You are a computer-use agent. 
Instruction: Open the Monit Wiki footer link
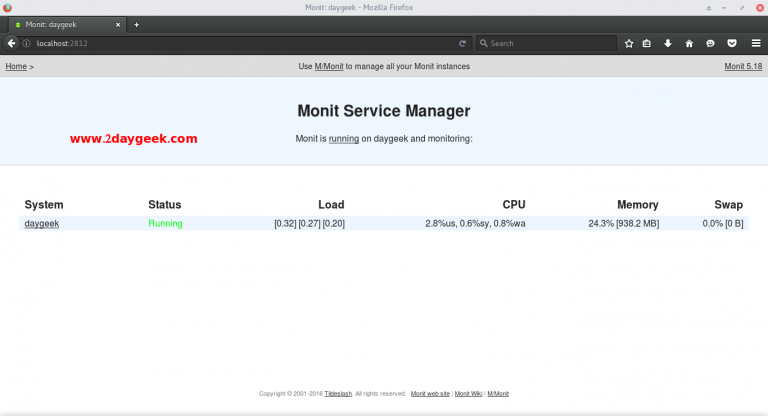coord(468,394)
